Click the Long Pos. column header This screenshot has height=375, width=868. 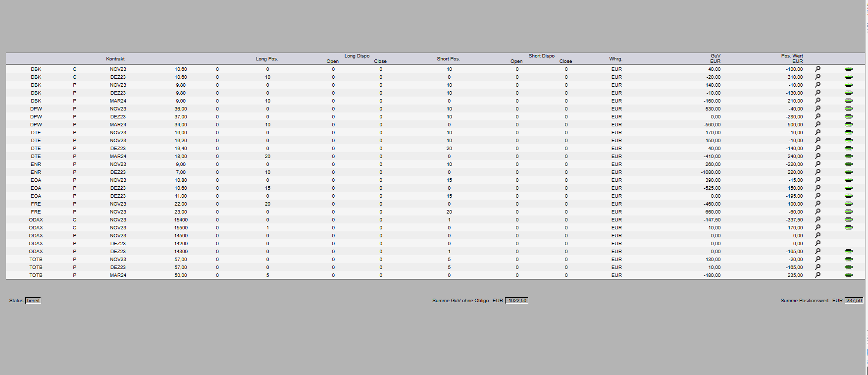point(267,59)
